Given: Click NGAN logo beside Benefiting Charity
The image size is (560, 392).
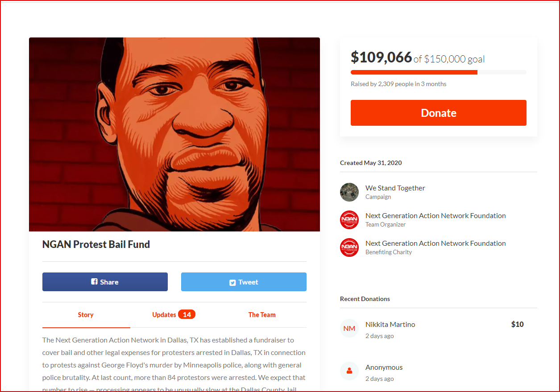Looking at the screenshot, I should [x=349, y=248].
